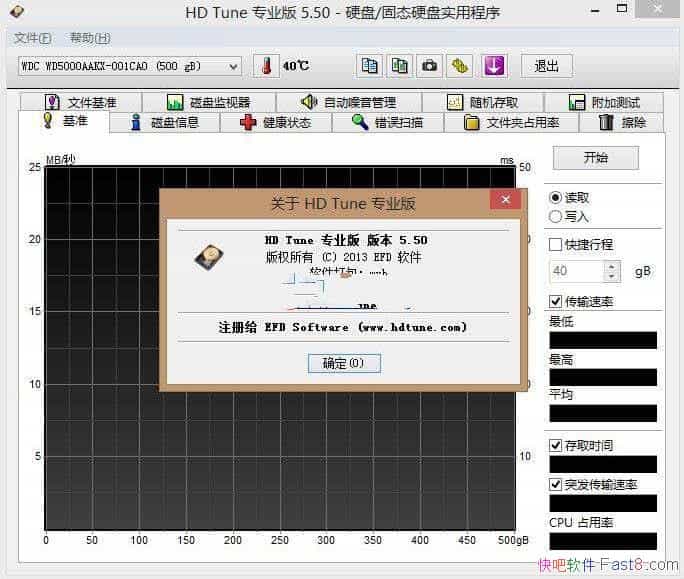This screenshot has height=579, width=684.
Task: Click the 退出 exit button
Action: click(x=547, y=66)
